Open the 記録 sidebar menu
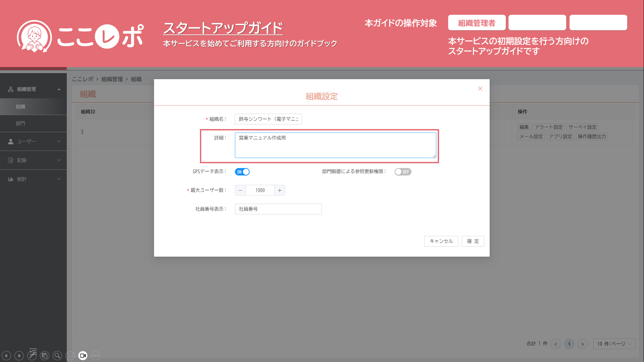The width and height of the screenshot is (644, 362). (34, 160)
